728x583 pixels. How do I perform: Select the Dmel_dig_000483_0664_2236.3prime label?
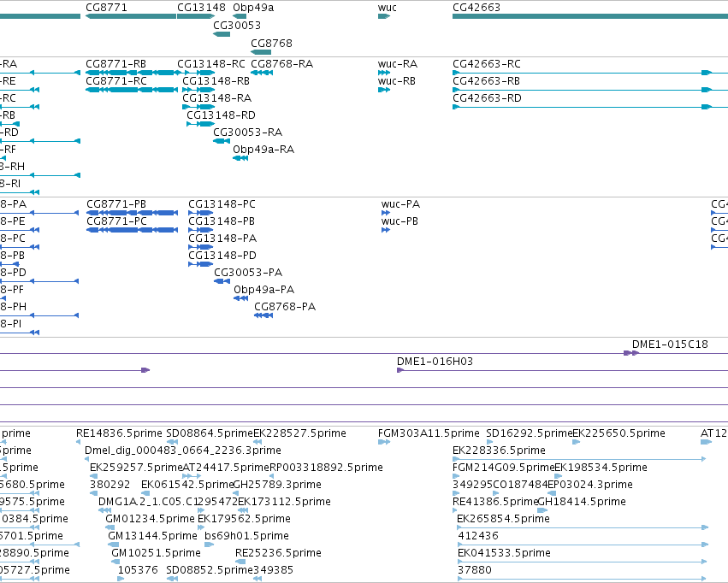183,450
